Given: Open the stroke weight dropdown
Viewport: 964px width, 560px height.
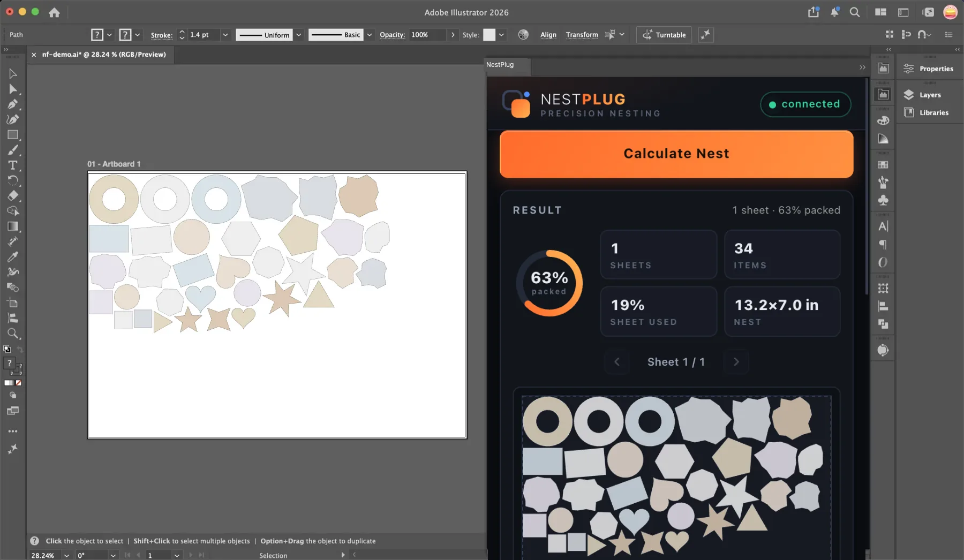Looking at the screenshot, I should pyautogui.click(x=225, y=35).
